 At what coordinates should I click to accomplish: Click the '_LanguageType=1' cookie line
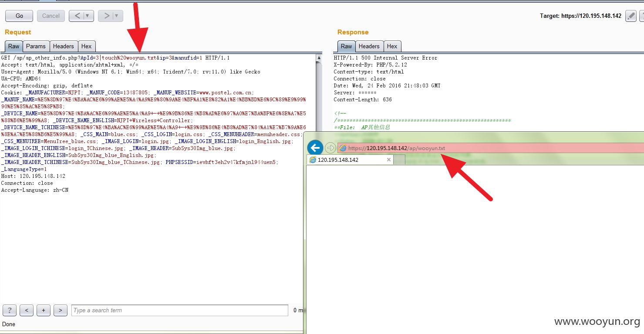[24, 169]
